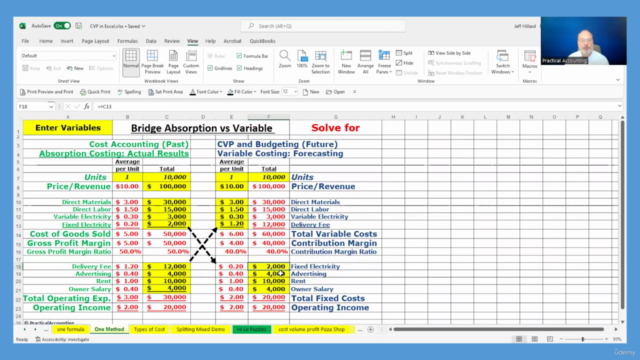Switch to Page Break status bar view
Image resolution: width=640 pixels, height=360 pixels.
550,339
